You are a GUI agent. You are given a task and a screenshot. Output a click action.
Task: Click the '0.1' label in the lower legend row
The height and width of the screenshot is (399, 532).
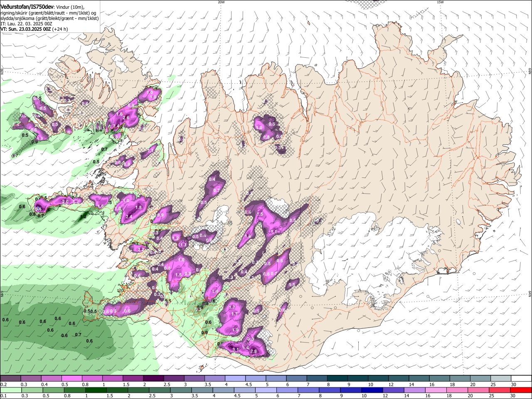pyautogui.click(x=4, y=396)
